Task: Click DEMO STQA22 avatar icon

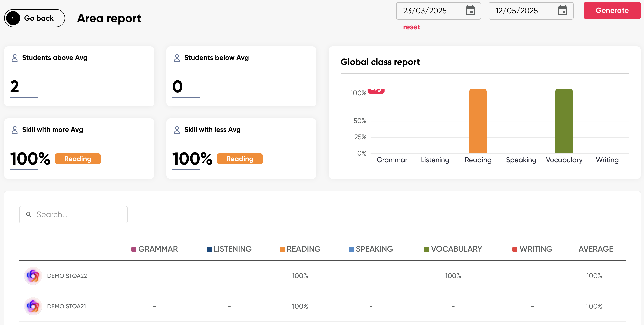Action: coord(33,276)
